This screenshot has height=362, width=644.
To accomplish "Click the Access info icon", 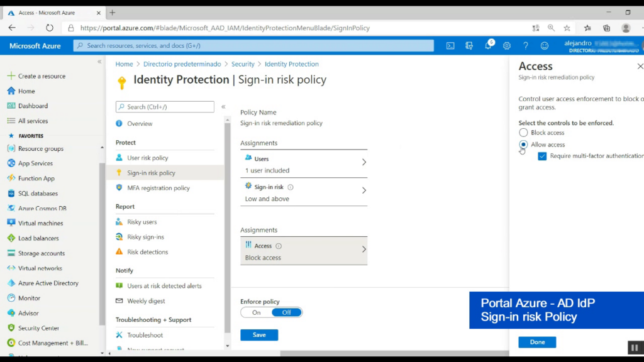I will click(x=279, y=246).
